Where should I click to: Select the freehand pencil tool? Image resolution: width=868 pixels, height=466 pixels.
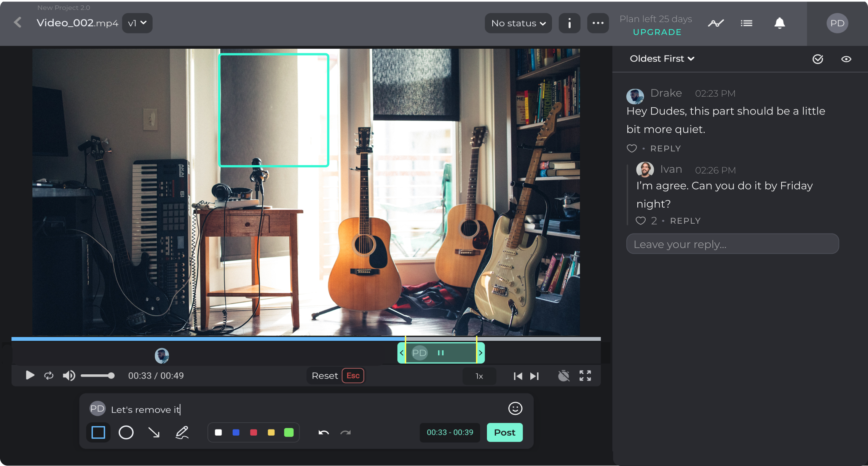tap(182, 433)
